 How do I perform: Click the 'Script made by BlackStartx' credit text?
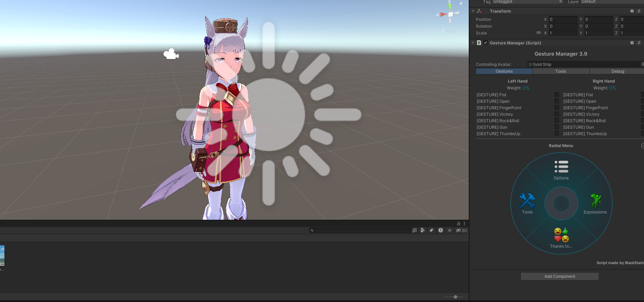pyautogui.click(x=620, y=263)
